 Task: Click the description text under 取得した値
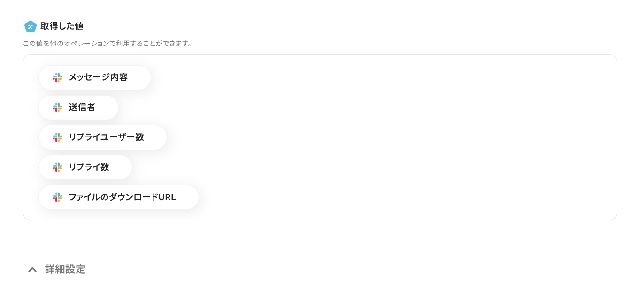point(108,44)
